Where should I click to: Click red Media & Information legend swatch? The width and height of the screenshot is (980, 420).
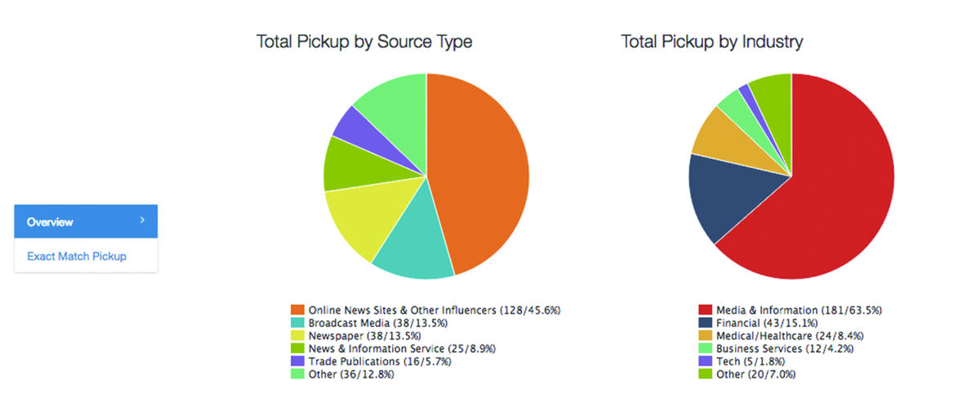[x=705, y=311]
